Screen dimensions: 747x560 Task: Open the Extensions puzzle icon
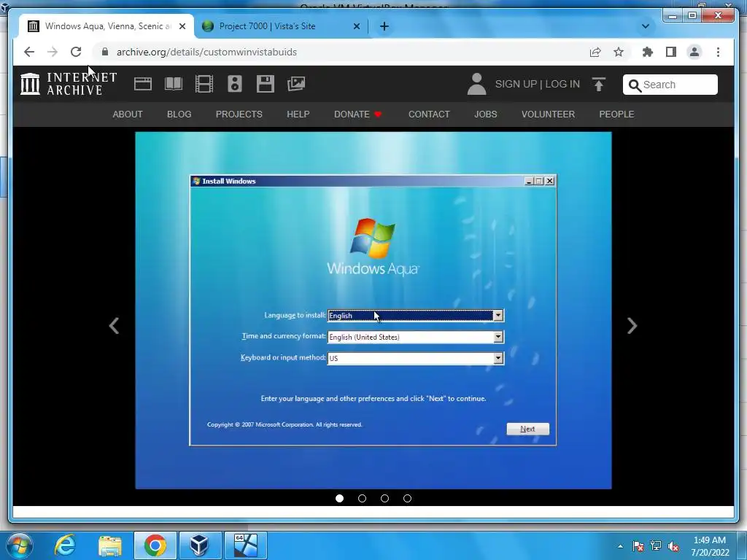coord(648,52)
